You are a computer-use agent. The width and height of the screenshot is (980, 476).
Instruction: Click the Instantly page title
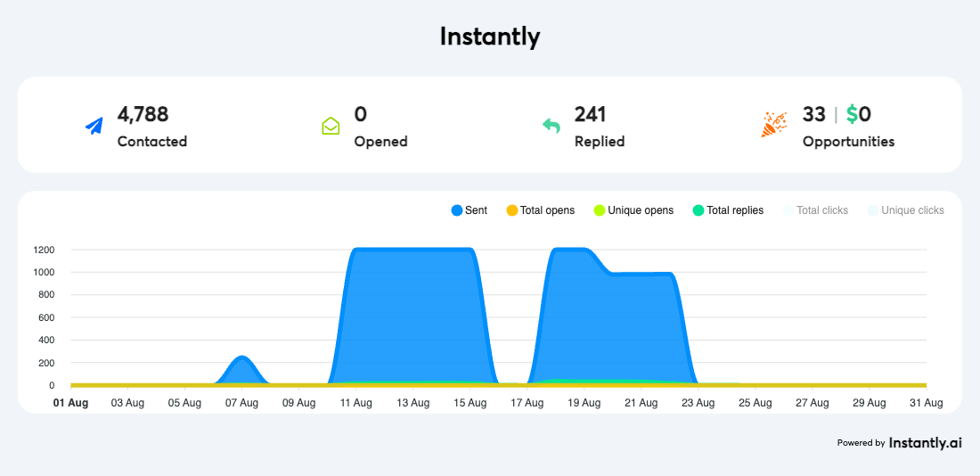490,37
